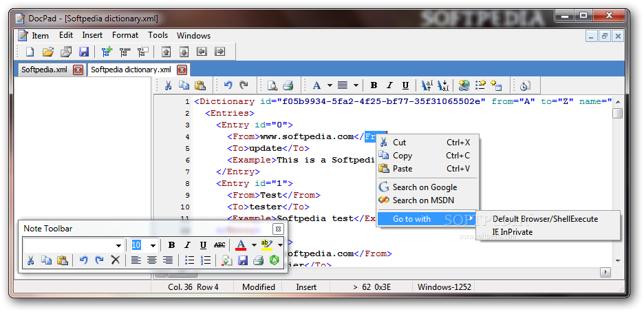Image resolution: width=644 pixels, height=312 pixels.
Task: Save the note using Note Toolbar floppy icon
Action: pyautogui.click(x=243, y=260)
